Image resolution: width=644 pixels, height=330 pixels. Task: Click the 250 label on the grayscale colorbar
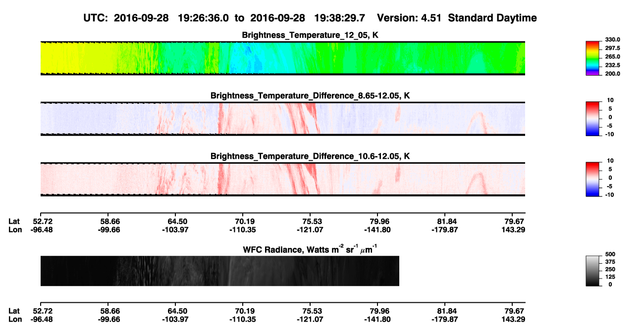(610, 269)
